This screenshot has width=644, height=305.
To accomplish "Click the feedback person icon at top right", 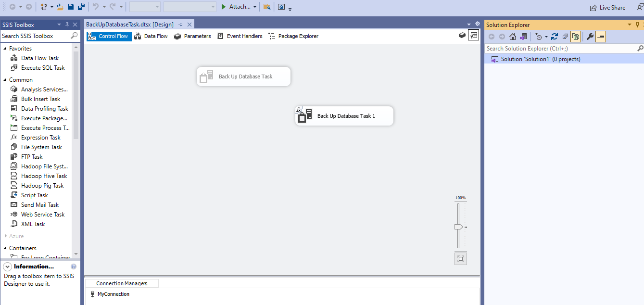I will point(639,7).
